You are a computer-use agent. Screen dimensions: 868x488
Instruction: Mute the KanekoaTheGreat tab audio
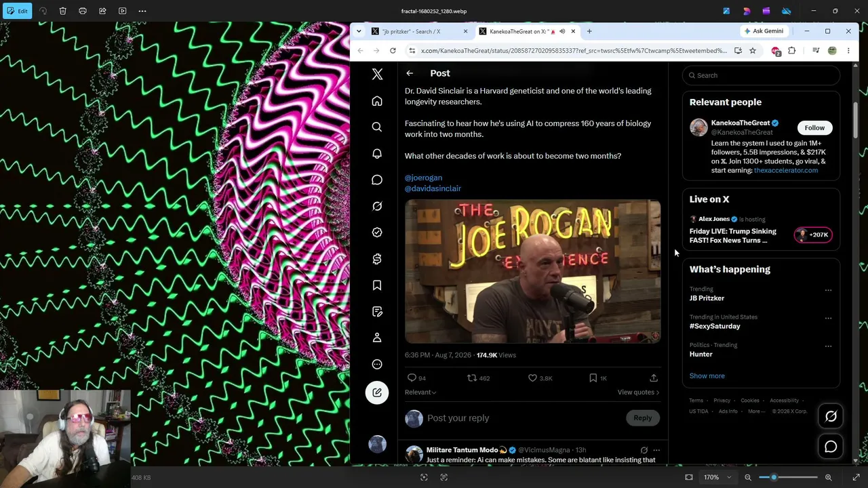(x=561, y=31)
